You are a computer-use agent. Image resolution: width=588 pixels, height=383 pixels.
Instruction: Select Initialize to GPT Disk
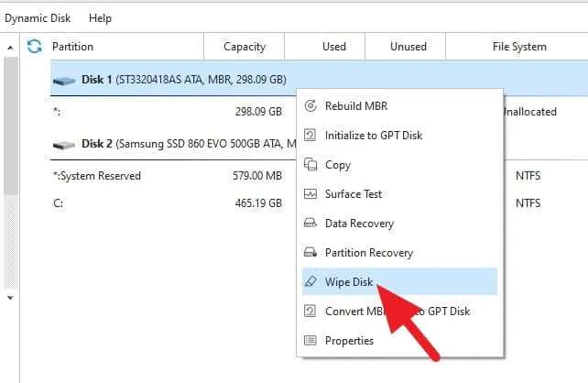[399, 135]
